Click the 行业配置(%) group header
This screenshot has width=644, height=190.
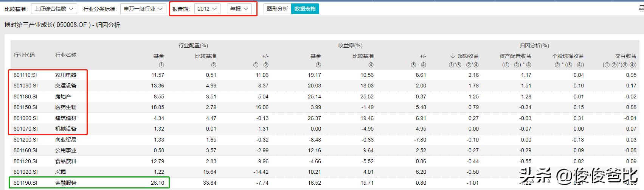(x=193, y=45)
